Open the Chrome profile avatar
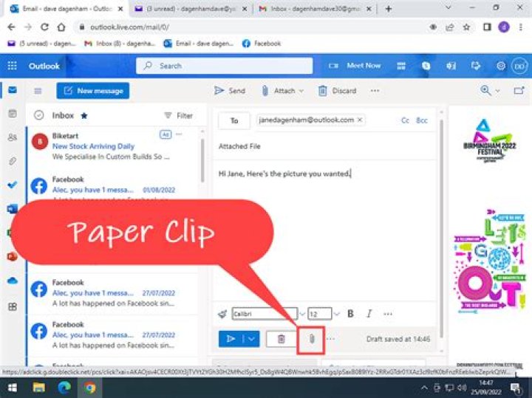Viewport: 532px width, 398px height. [504, 27]
